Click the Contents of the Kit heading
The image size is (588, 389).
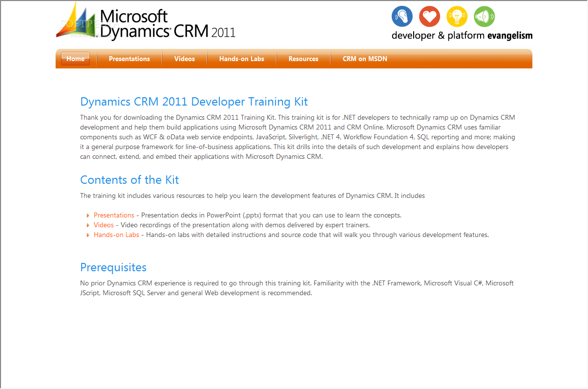point(129,180)
